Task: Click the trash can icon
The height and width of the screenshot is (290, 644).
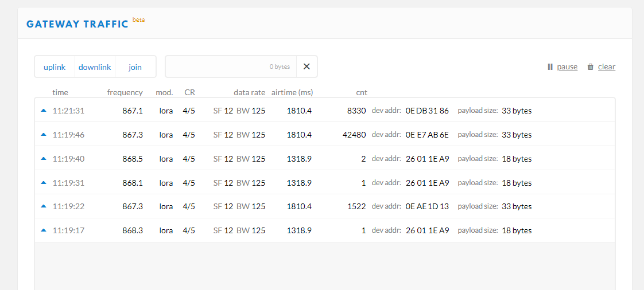Action: coord(590,67)
